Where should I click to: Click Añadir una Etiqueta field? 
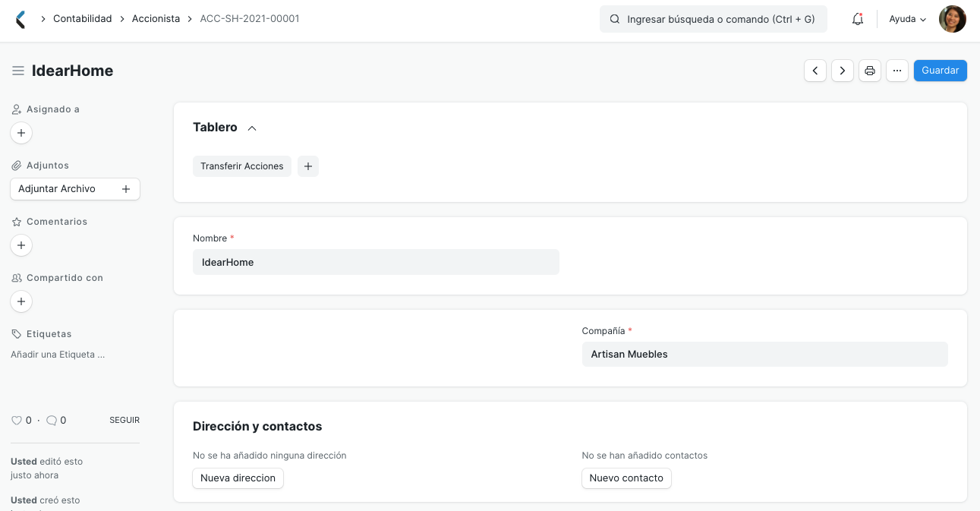coord(58,355)
